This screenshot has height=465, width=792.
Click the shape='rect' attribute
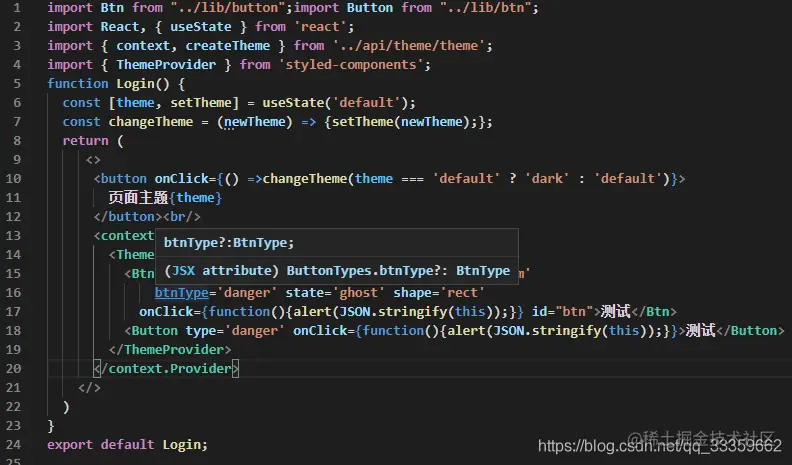439,293
